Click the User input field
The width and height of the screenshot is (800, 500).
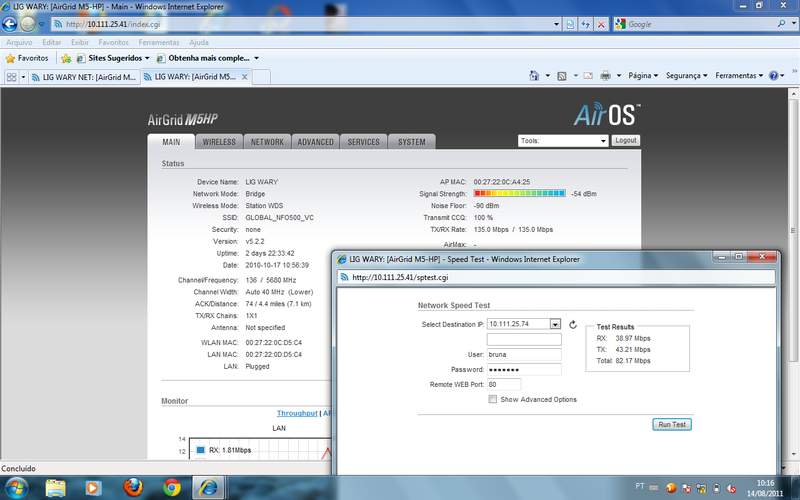click(x=524, y=355)
